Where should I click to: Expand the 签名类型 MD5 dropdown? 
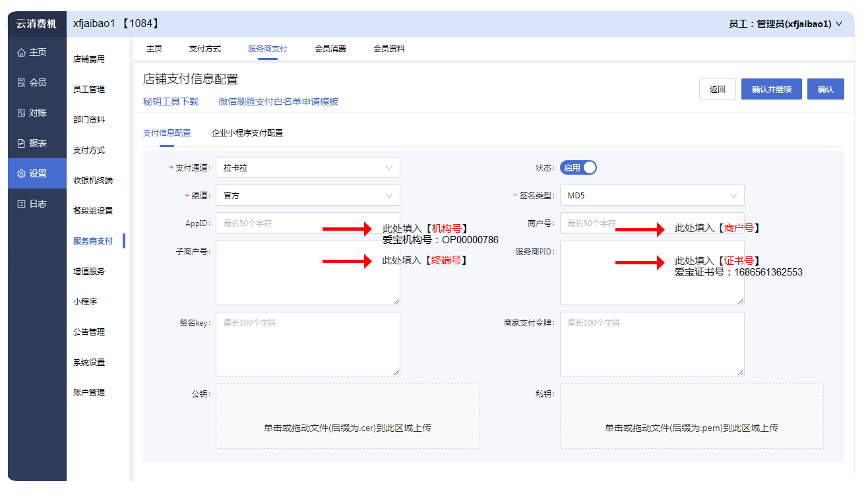pos(652,196)
